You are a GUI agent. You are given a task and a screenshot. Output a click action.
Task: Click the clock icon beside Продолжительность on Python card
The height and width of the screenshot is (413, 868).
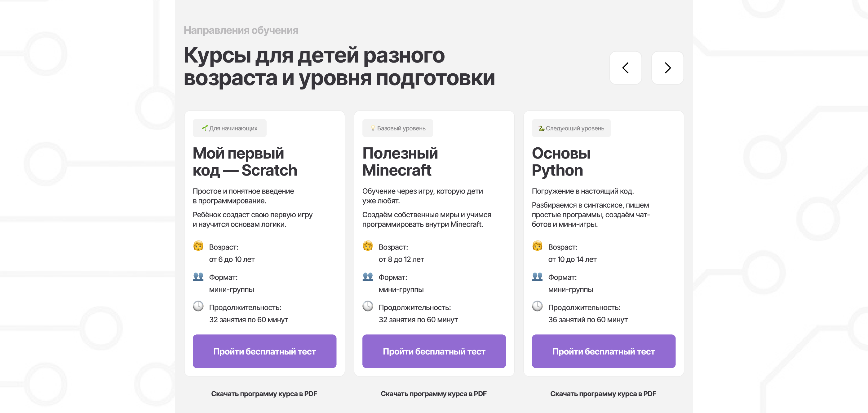click(538, 306)
